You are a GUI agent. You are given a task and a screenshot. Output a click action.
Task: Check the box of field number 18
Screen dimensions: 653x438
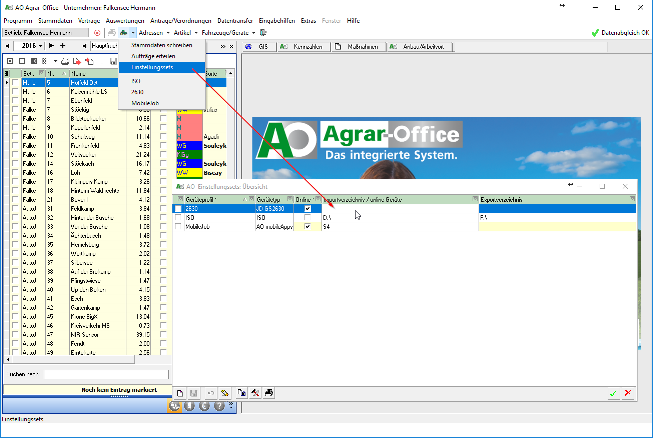[x=15, y=191]
